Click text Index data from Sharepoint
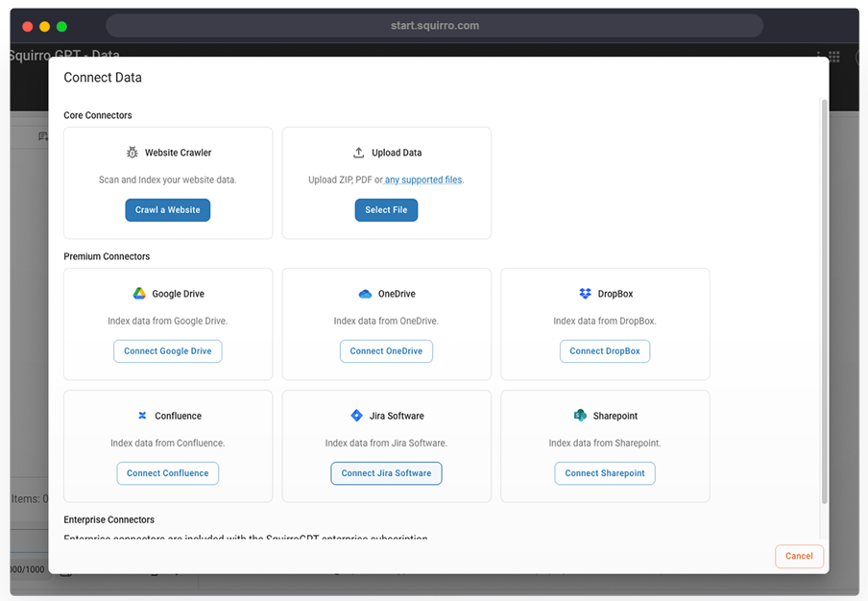 point(605,444)
